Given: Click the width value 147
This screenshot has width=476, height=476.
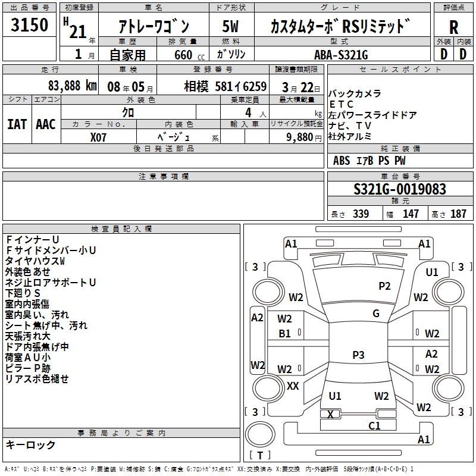Looking at the screenshot, I should click(x=411, y=214).
